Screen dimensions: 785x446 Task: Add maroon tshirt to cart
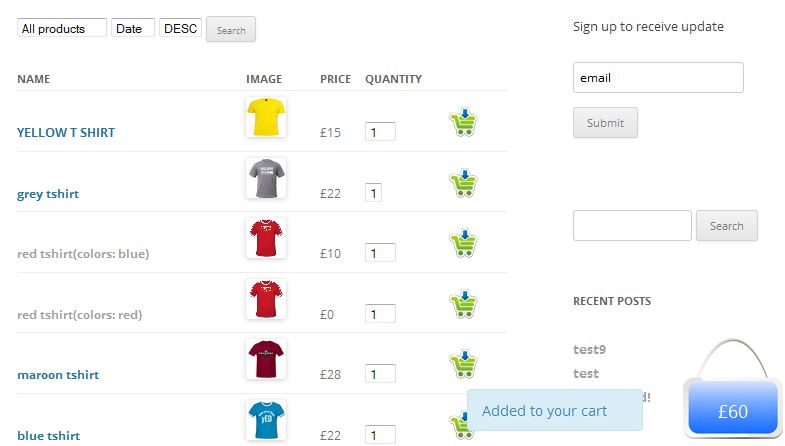(x=463, y=364)
